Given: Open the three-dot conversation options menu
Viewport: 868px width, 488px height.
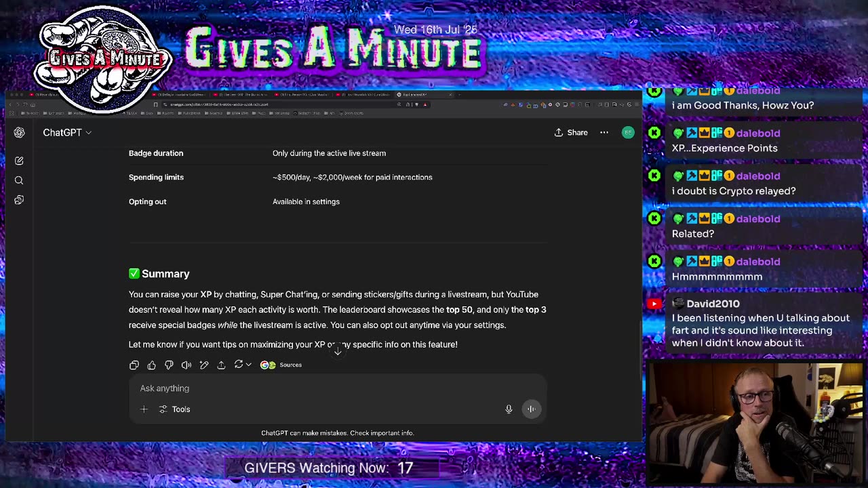Looking at the screenshot, I should point(604,132).
